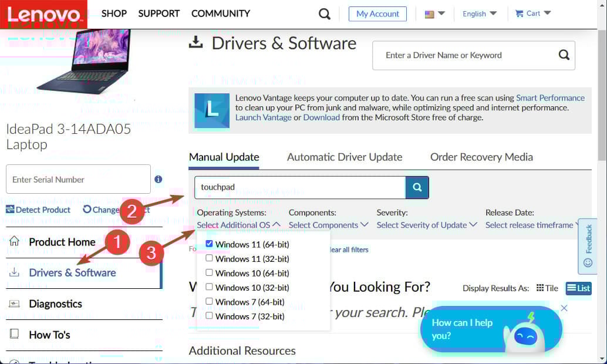The width and height of the screenshot is (607, 364).
Task: Click the Change Product refresh icon
Action: click(x=87, y=209)
